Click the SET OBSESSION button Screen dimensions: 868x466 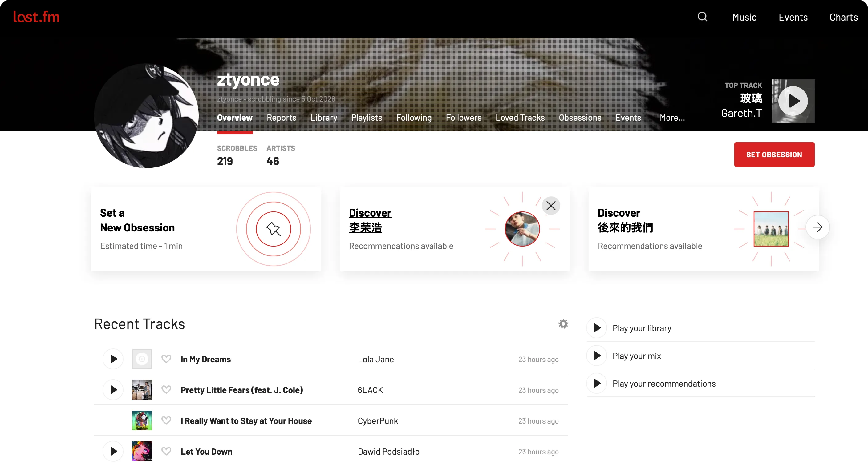tap(774, 154)
